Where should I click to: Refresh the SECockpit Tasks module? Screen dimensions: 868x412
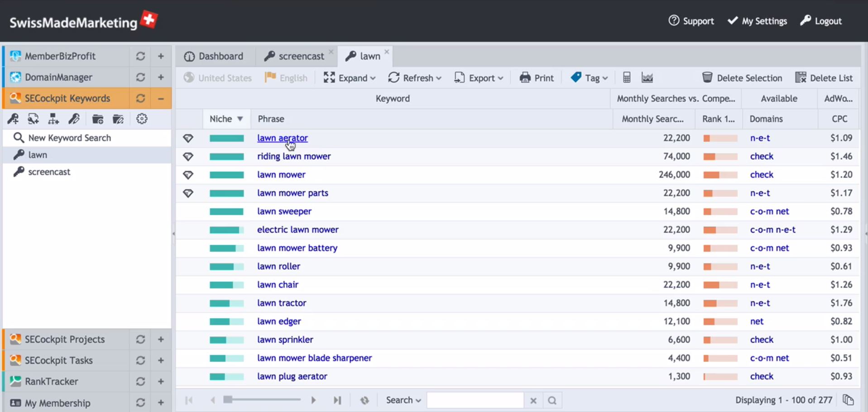(140, 360)
